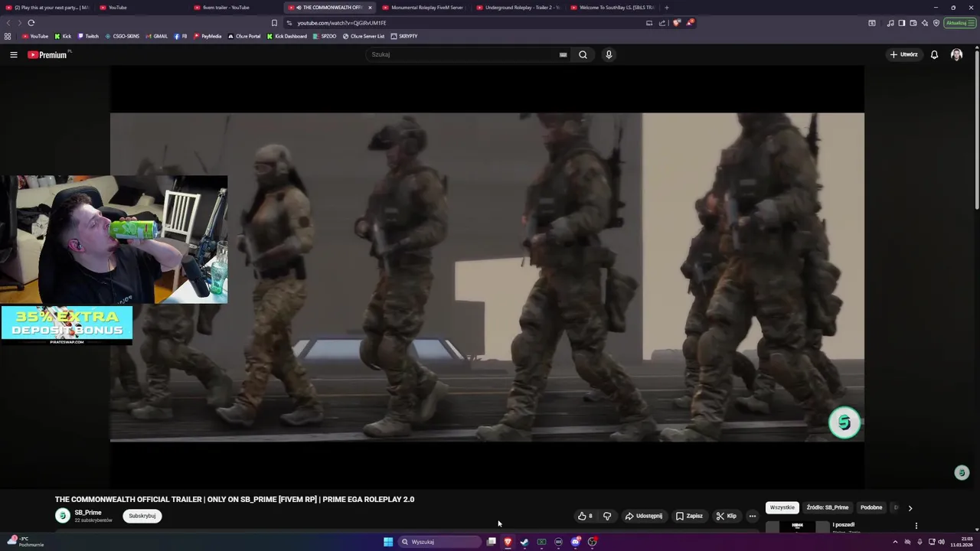
Task: Switch to 'Play this at your next party' tab
Action: click(47, 8)
